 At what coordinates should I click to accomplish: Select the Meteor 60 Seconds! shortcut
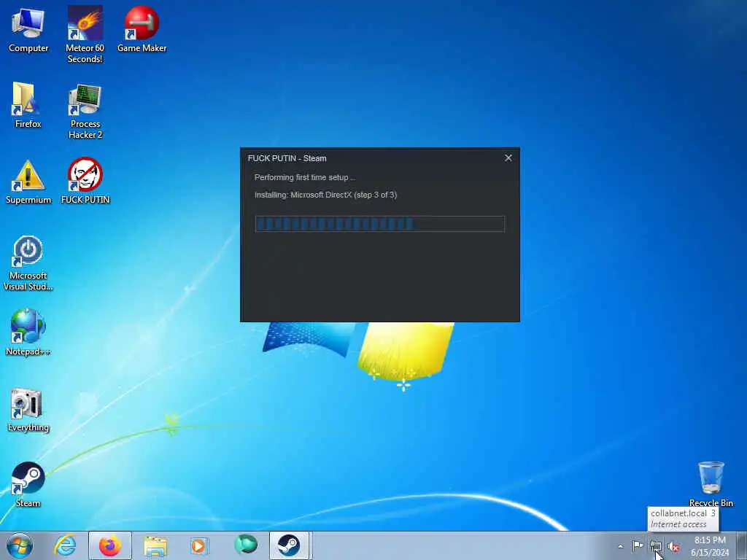(x=85, y=34)
